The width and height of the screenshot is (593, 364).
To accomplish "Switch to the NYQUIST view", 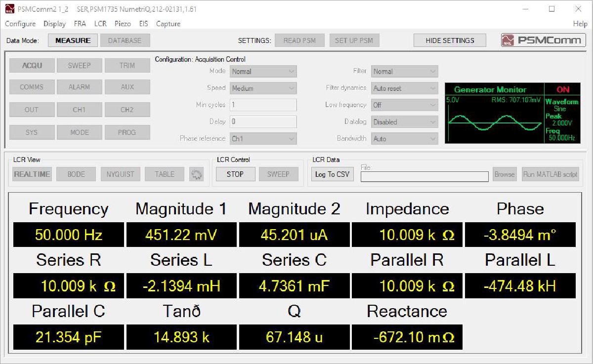I will tap(120, 174).
